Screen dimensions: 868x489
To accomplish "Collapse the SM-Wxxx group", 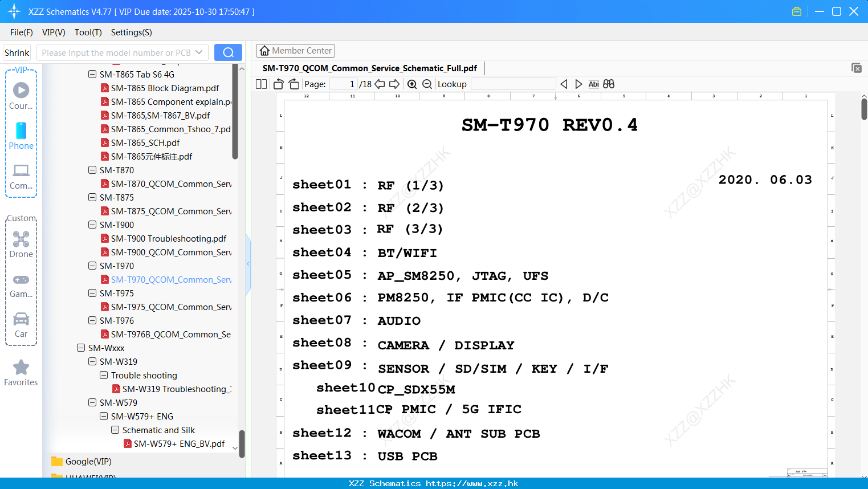I will point(81,348).
